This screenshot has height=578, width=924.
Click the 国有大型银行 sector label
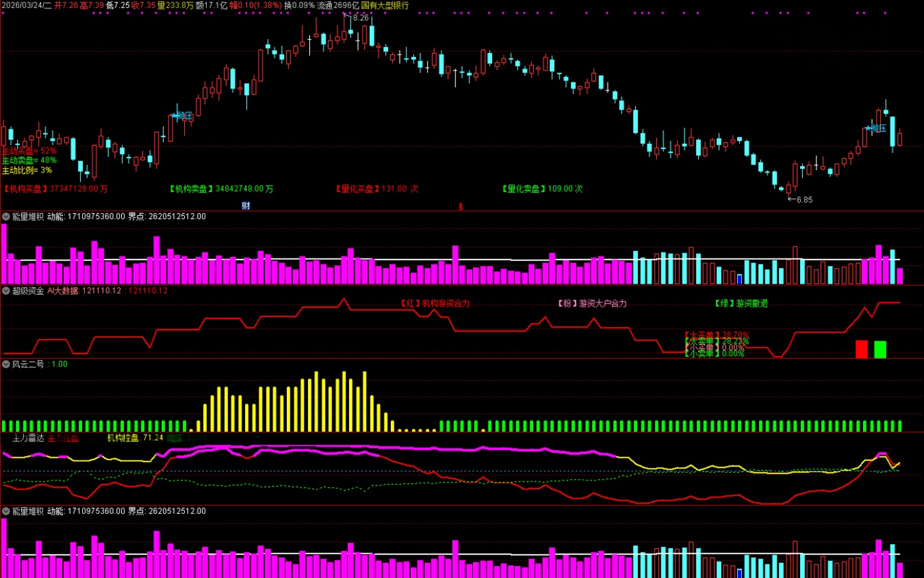[x=385, y=5]
